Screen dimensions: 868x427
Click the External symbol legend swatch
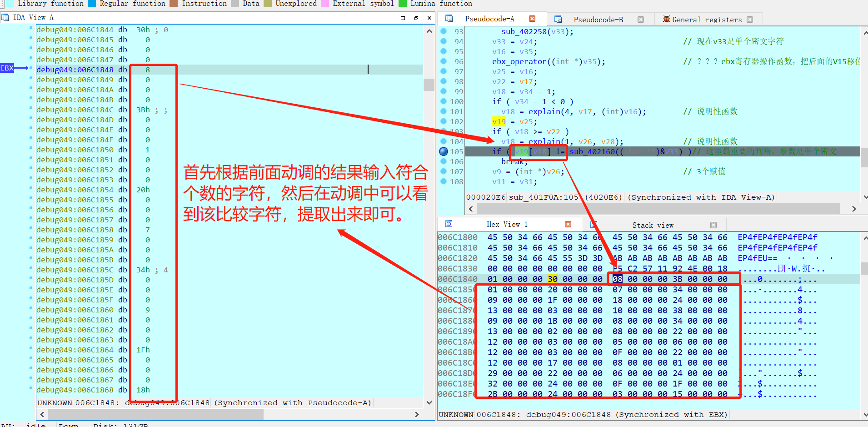click(325, 4)
